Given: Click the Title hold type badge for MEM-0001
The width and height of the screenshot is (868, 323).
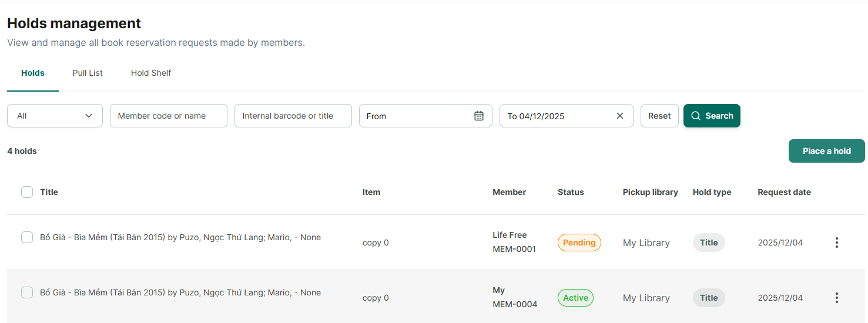Looking at the screenshot, I should coord(709,243).
